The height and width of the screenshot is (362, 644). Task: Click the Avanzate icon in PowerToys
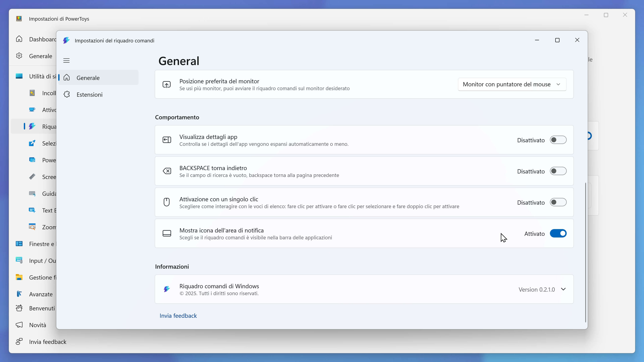tap(19, 294)
